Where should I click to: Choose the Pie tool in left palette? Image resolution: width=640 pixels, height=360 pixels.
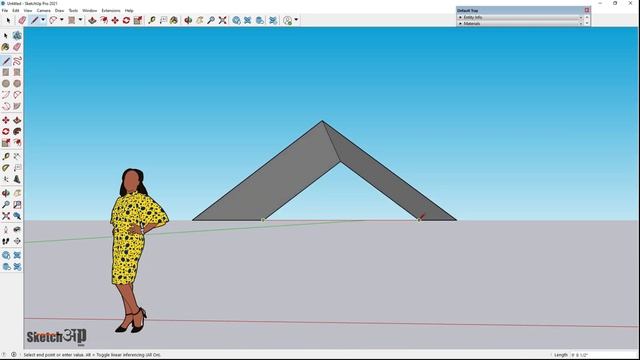coord(17,106)
